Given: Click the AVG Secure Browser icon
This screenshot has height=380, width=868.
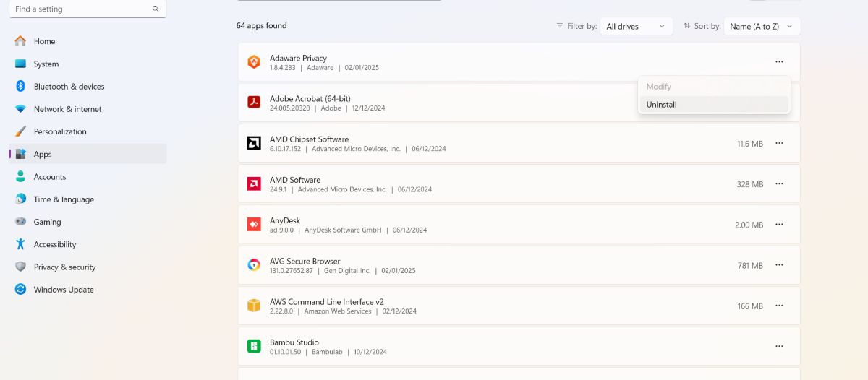Looking at the screenshot, I should coord(254,265).
